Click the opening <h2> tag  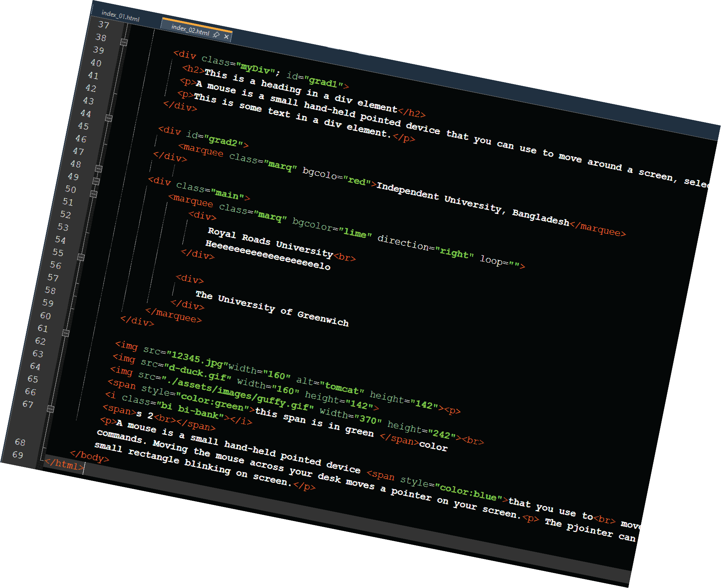coord(193,69)
